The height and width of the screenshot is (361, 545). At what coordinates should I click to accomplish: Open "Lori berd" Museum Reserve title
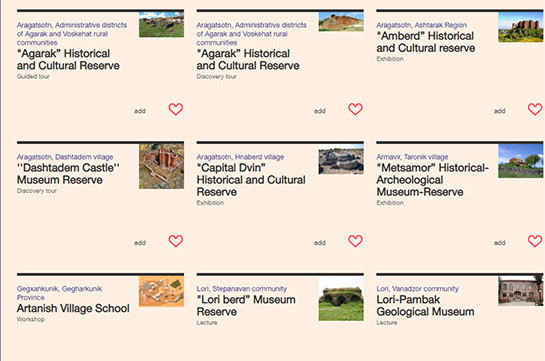tap(246, 305)
